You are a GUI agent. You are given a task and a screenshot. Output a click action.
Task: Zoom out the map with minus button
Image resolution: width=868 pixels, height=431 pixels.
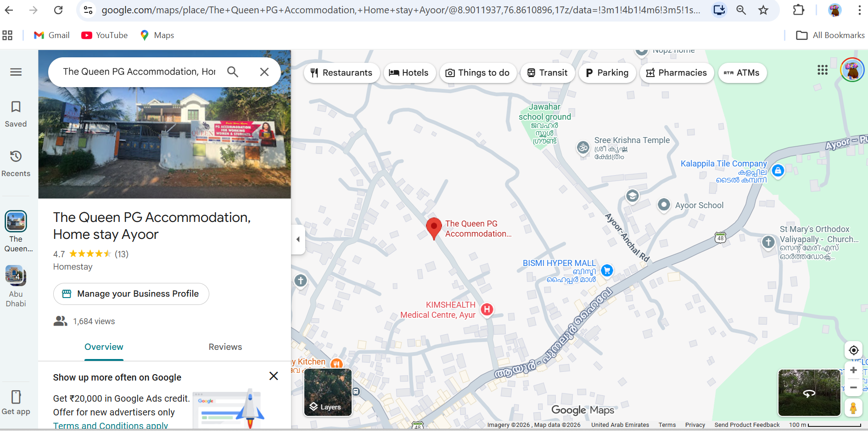(853, 388)
